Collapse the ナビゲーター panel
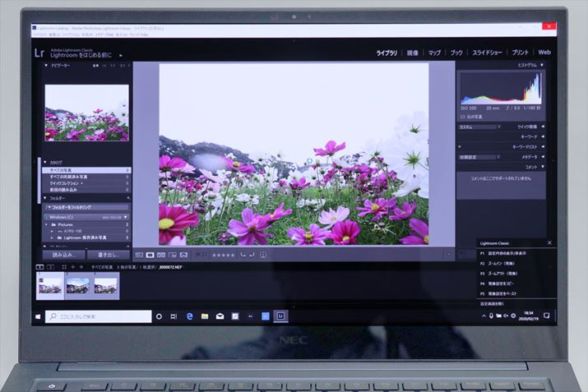This screenshot has height=392, width=588. [x=46, y=66]
